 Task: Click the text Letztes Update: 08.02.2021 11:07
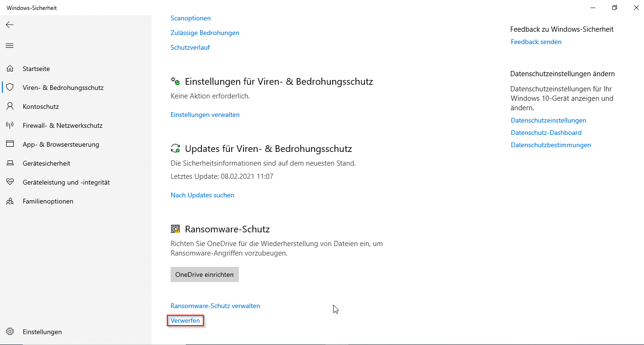pos(222,177)
